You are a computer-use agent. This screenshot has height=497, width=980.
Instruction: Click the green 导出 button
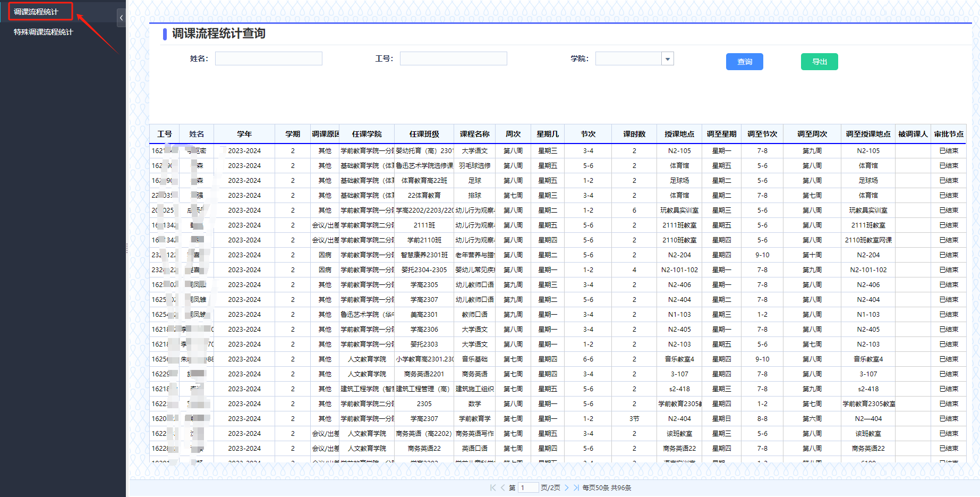819,62
